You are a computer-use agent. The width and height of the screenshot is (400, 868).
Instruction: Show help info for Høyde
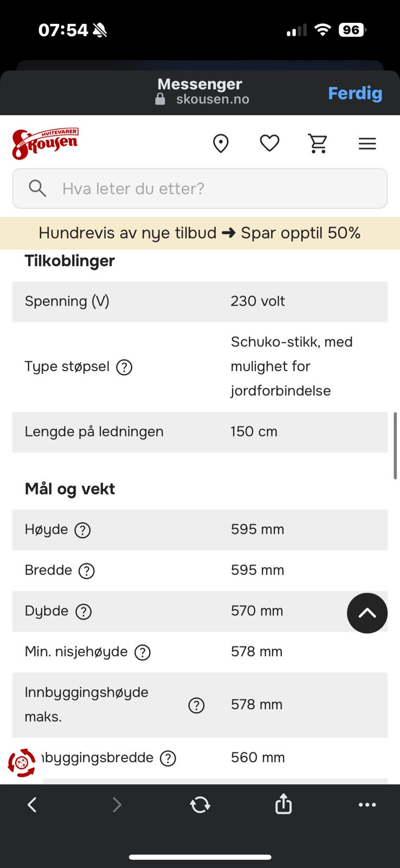click(x=82, y=530)
